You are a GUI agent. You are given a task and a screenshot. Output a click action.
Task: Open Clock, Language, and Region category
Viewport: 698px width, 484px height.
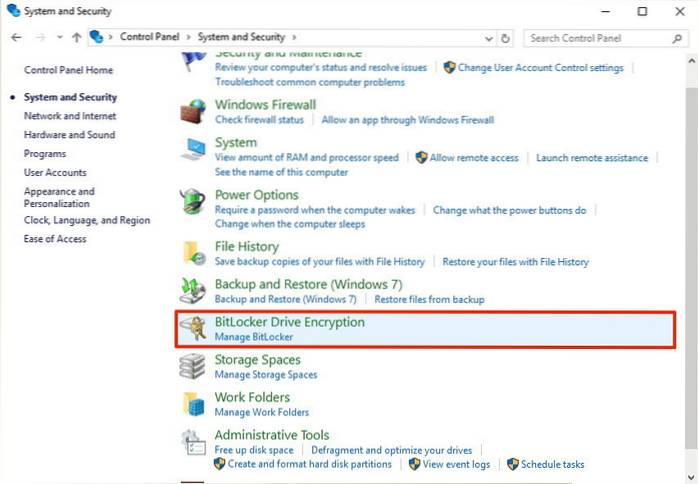pos(87,220)
